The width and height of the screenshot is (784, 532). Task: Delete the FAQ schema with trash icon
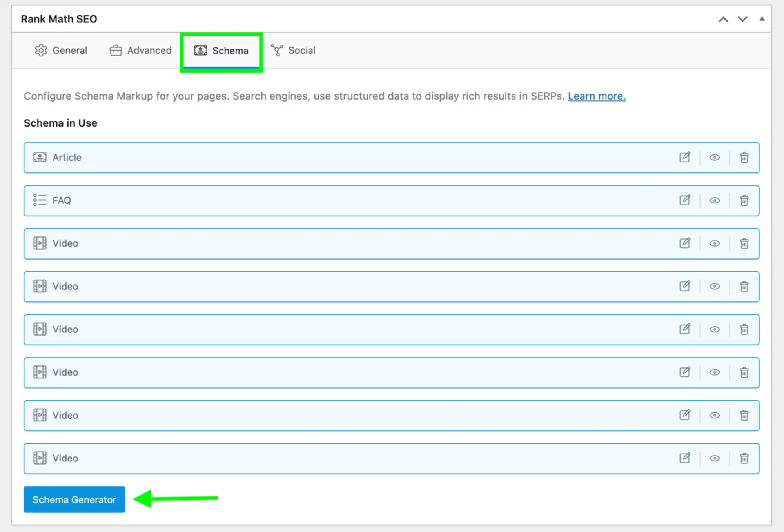click(x=744, y=200)
